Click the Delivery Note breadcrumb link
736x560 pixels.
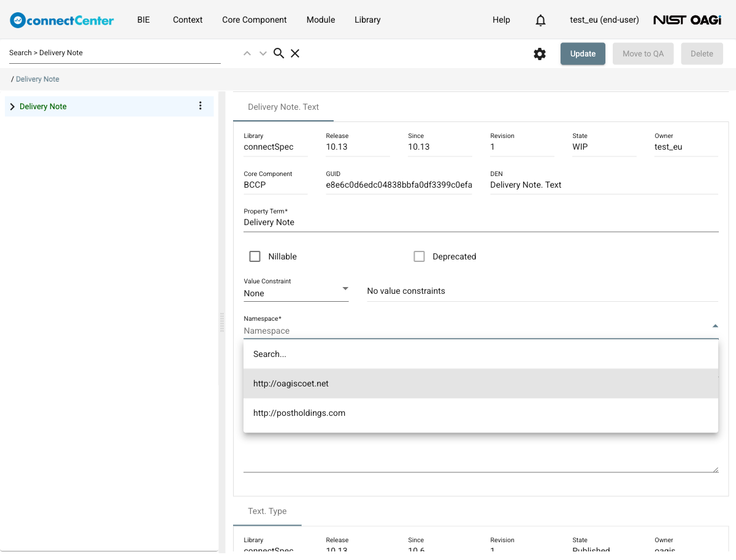coord(37,79)
